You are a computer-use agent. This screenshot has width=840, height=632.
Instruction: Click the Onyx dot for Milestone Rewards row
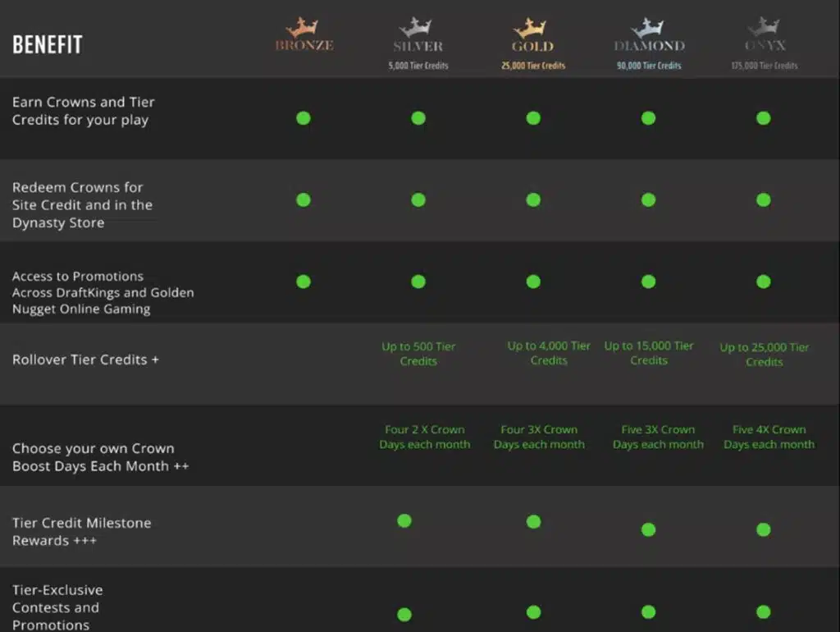764,529
